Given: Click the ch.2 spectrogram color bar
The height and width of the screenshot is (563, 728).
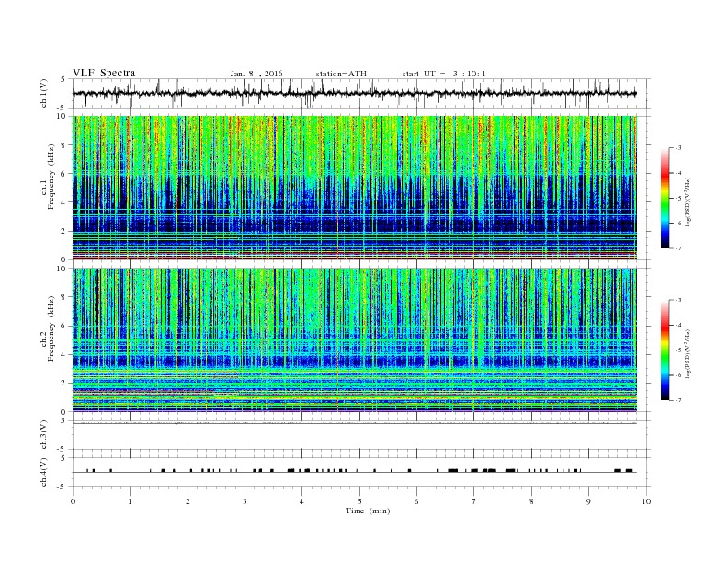Looking at the screenshot, I should pos(665,350).
